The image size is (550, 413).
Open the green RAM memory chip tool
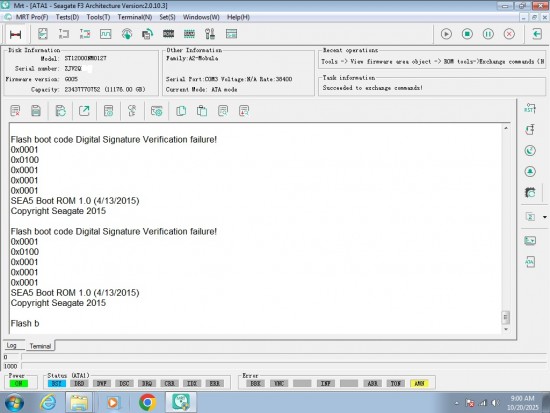point(189,34)
